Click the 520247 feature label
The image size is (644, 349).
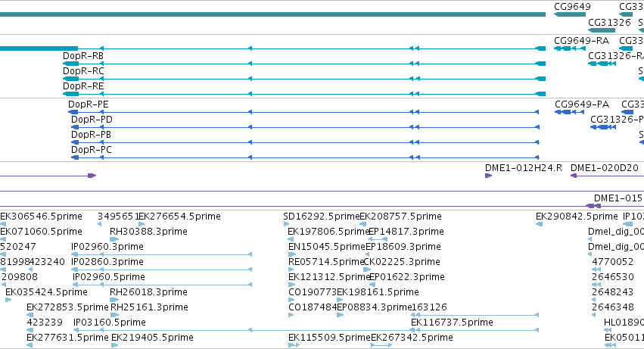[18, 247]
